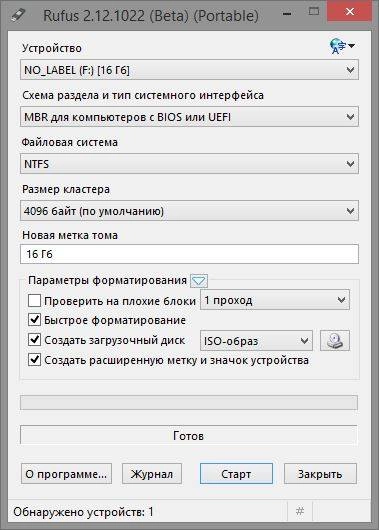Screen dimensions: 379x530
Task: Click the Новая метка тома label
Action: tap(70, 235)
